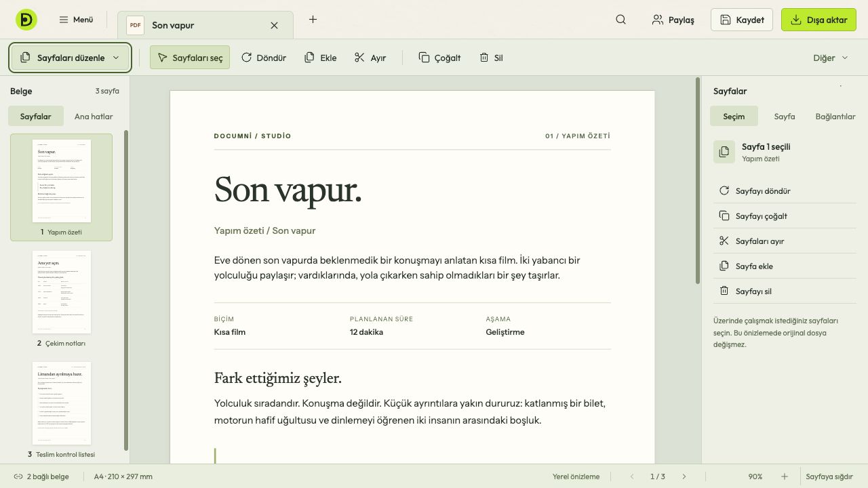
Task: Click the DOCUMNI / STUDIO page header
Action: 252,136
